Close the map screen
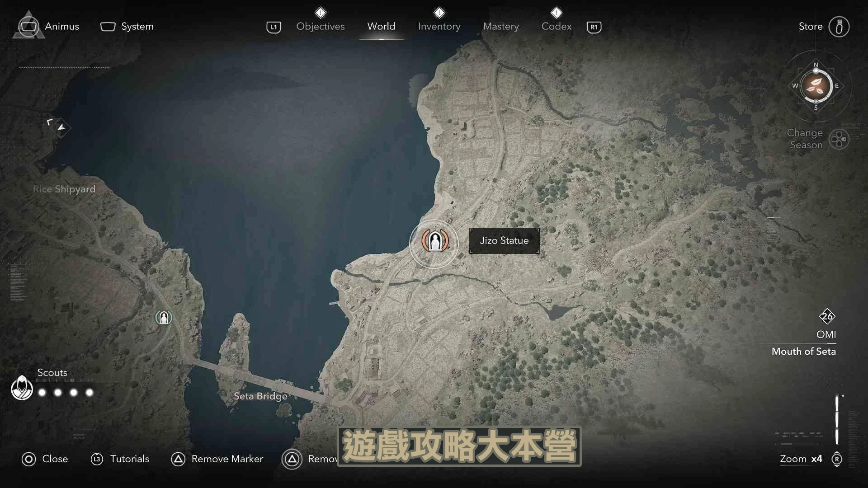This screenshot has width=868, height=488. pyautogui.click(x=55, y=459)
